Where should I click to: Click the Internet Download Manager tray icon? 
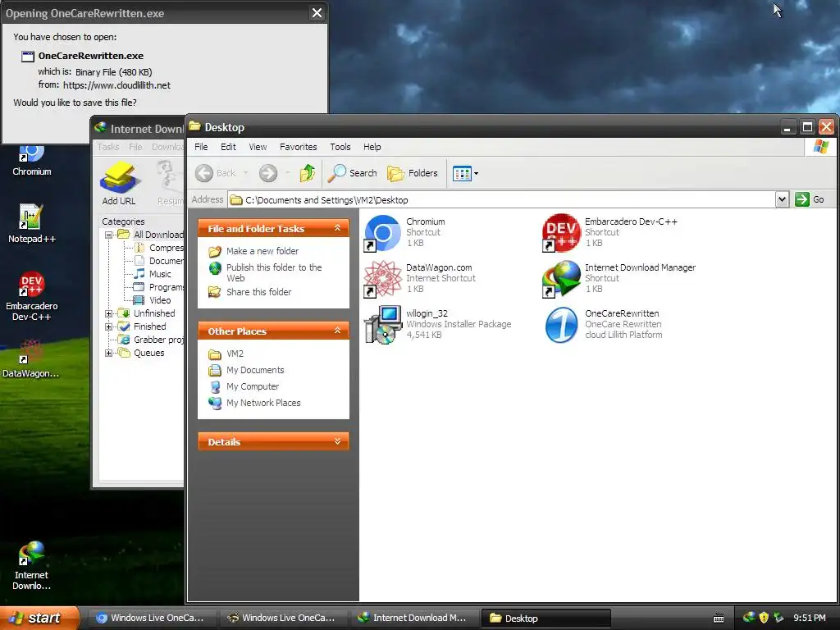[x=749, y=618]
